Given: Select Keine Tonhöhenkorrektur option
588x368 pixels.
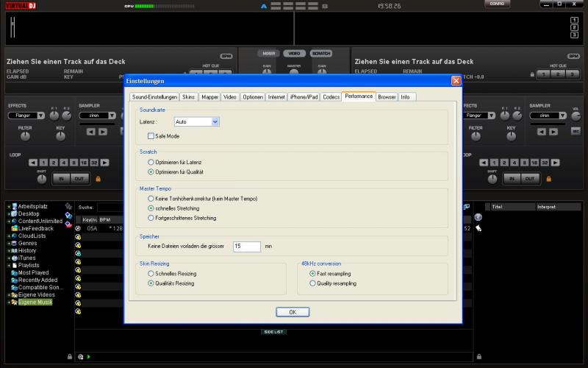Looking at the screenshot, I should pos(151,199).
